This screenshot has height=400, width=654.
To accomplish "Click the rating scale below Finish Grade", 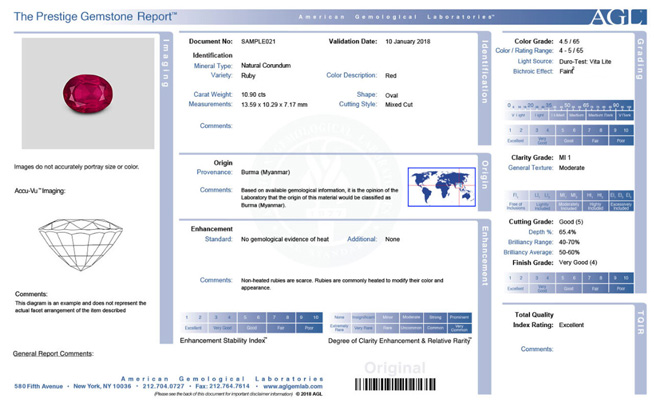I will tap(569, 282).
